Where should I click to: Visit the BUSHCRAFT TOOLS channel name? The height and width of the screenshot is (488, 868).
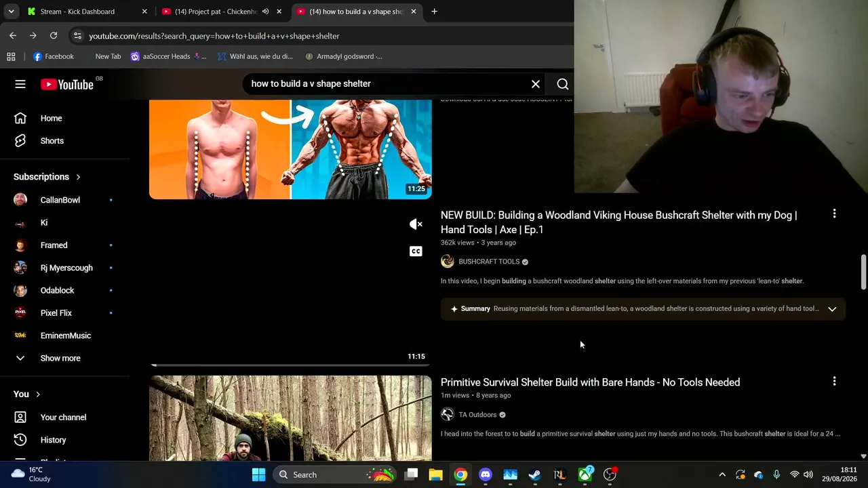(489, 262)
